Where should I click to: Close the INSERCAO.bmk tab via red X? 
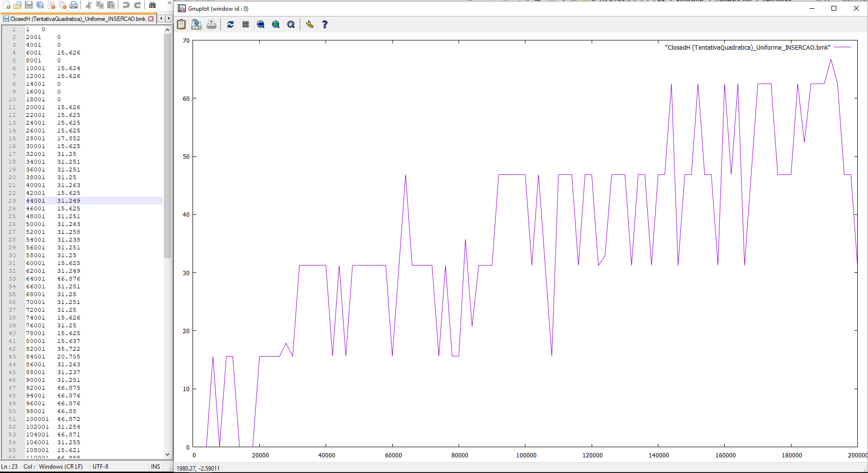(151, 19)
